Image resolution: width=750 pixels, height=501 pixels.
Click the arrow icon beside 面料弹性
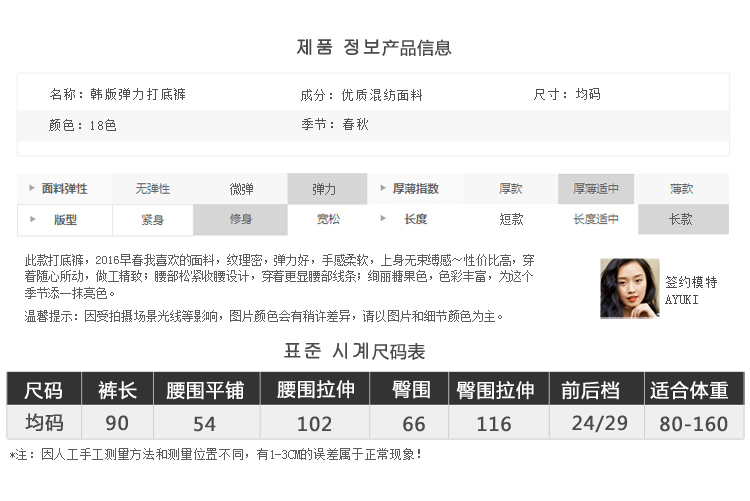[31, 188]
